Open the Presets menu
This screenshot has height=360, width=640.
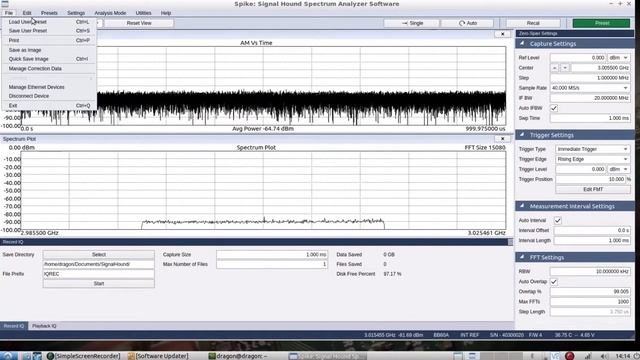pos(49,13)
